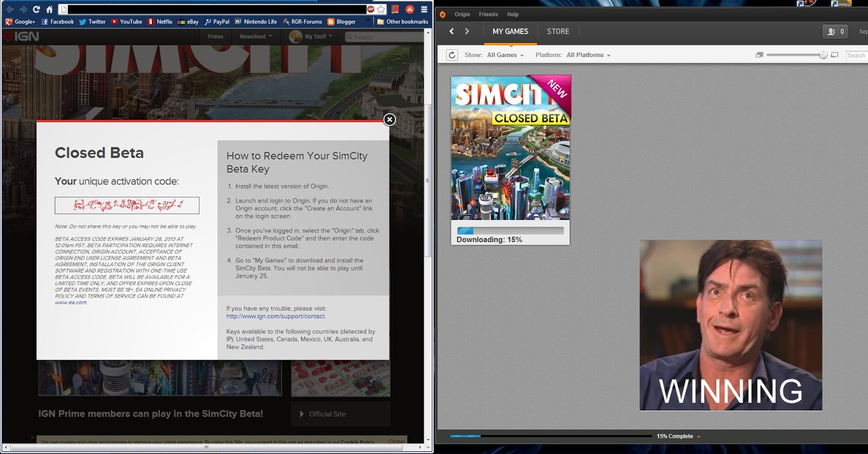Expand the Newsfeed dropdown on IGN

[x=256, y=36]
